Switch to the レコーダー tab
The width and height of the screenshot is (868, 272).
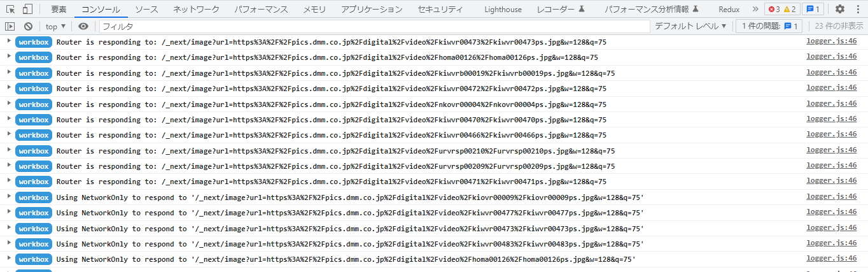point(561,10)
